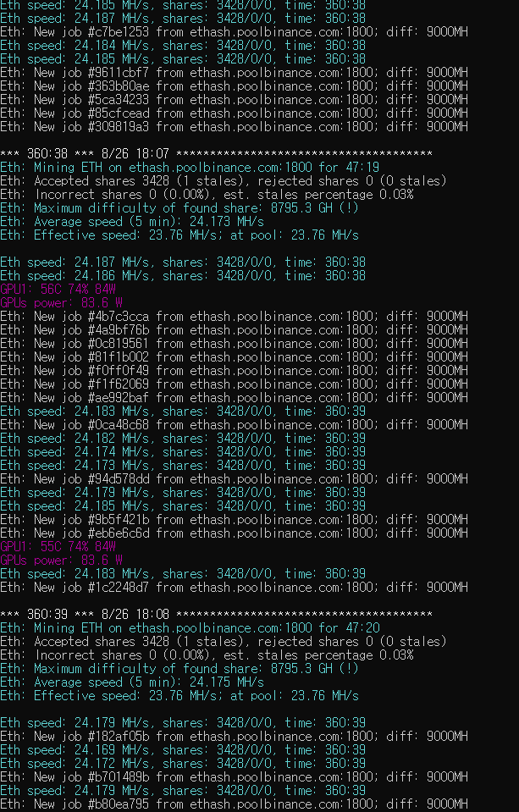This screenshot has width=519, height=812.
Task: Click the 'Eth speed: 24.182 MH/s' line
Action: [x=183, y=438]
